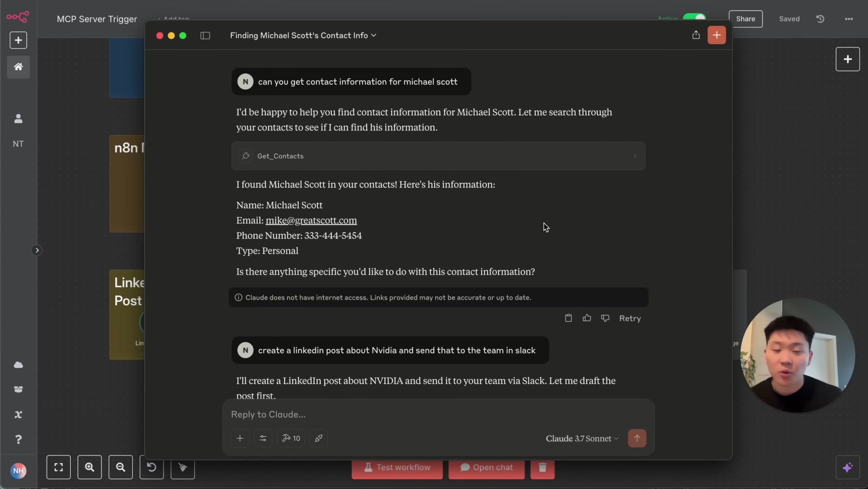
Task: Open the search and tools settings icon
Action: click(263, 438)
